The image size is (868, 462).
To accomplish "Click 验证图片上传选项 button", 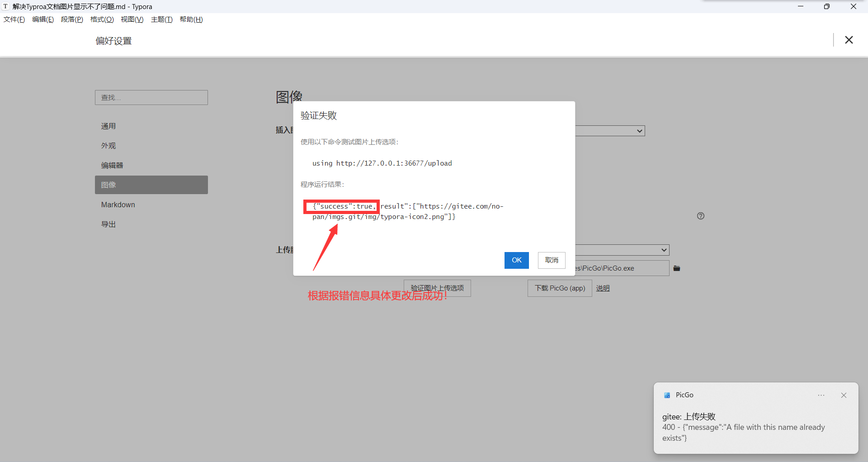I will coord(437,288).
